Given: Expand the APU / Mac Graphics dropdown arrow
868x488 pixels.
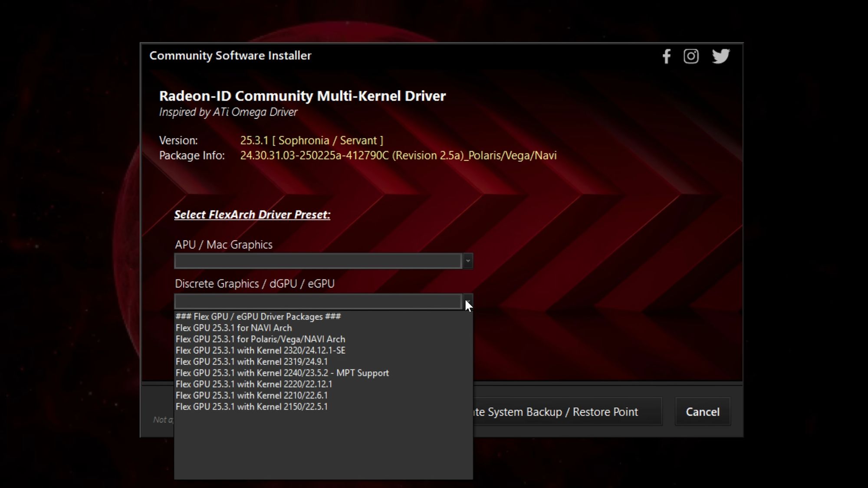Looking at the screenshot, I should (x=468, y=261).
